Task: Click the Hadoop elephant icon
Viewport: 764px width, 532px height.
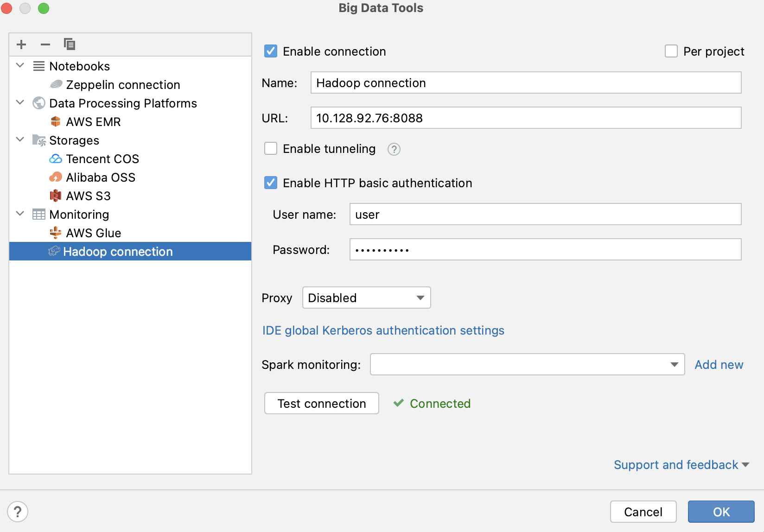Action: [54, 251]
